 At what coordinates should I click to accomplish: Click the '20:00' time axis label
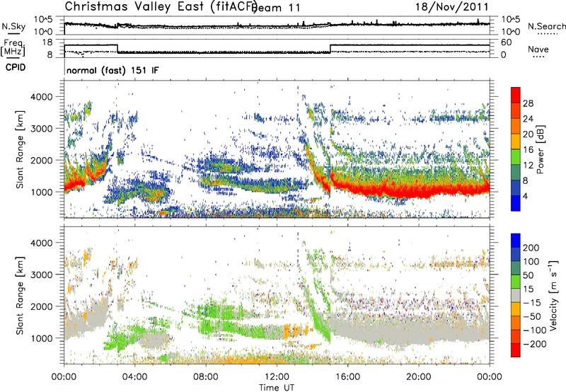[x=418, y=377]
